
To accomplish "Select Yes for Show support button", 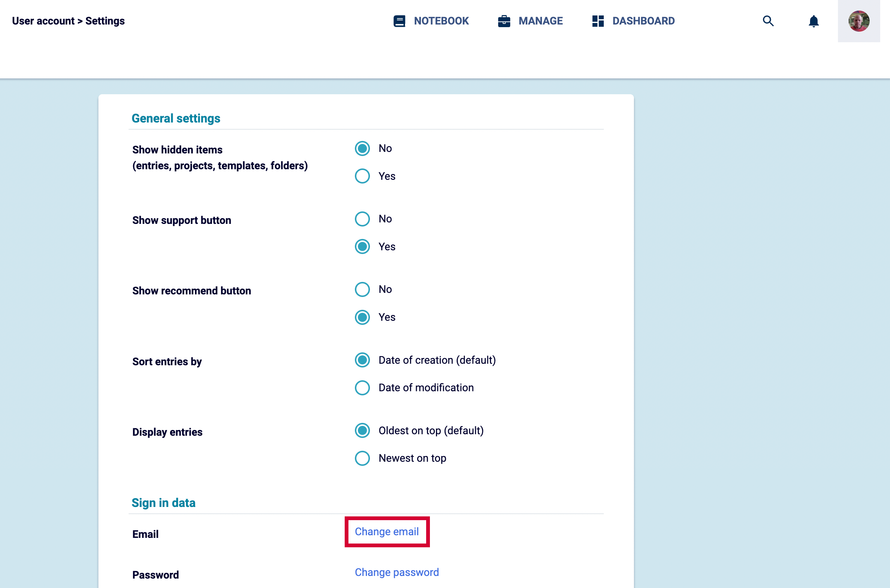I will [x=362, y=247].
